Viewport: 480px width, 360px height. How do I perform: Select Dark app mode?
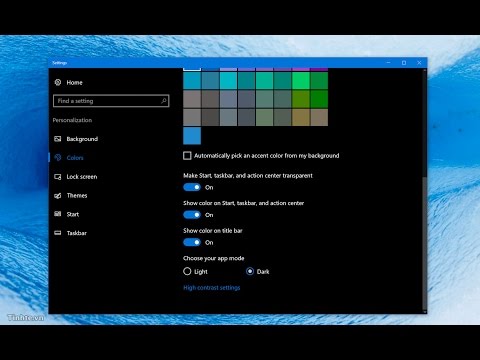pos(250,271)
